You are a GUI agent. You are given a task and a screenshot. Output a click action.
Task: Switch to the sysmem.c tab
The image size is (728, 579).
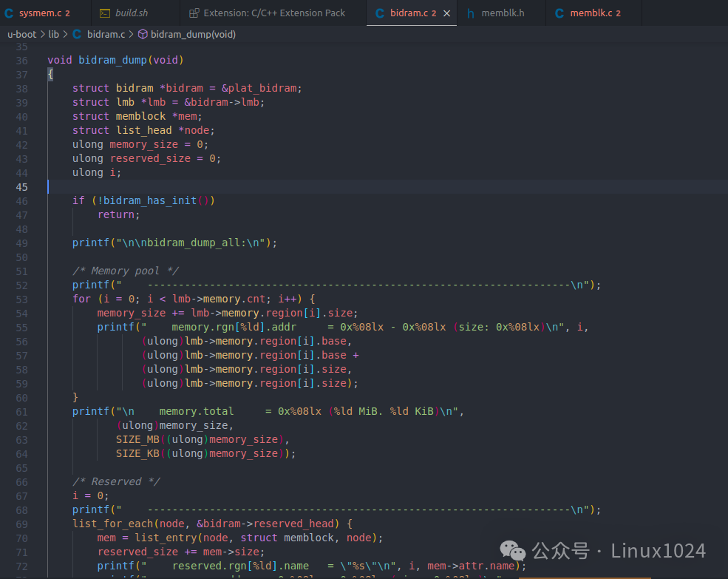pyautogui.click(x=43, y=13)
